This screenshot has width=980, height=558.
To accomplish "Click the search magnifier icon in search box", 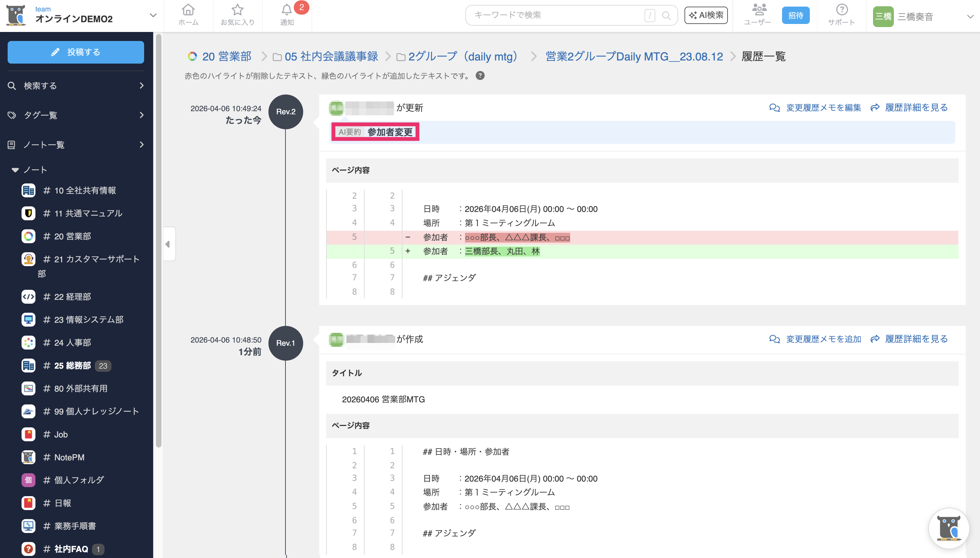I will click(666, 15).
